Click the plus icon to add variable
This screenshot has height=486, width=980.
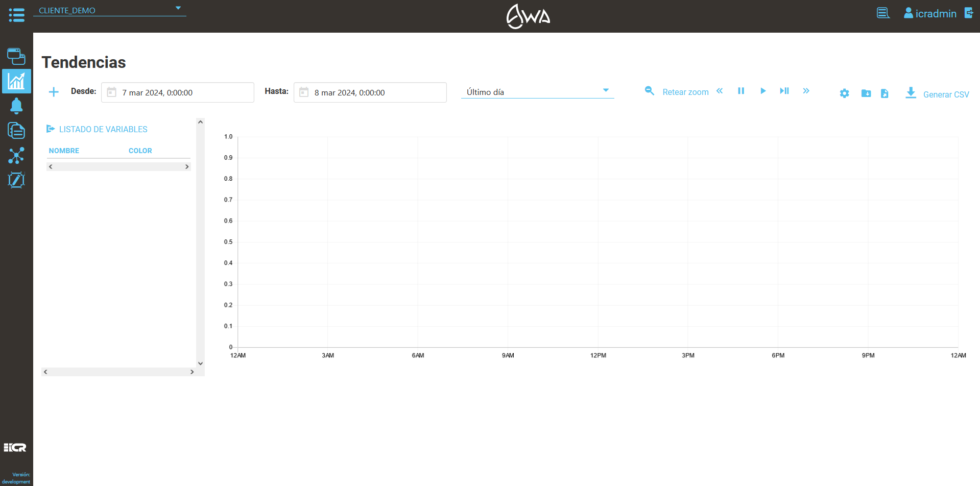coord(54,92)
